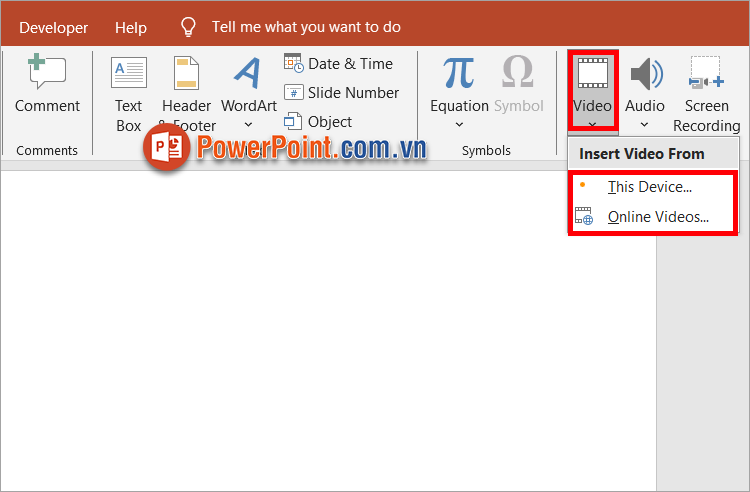This screenshot has width=750, height=492.
Task: Expand the WordArt dropdown arrow
Action: (248, 125)
